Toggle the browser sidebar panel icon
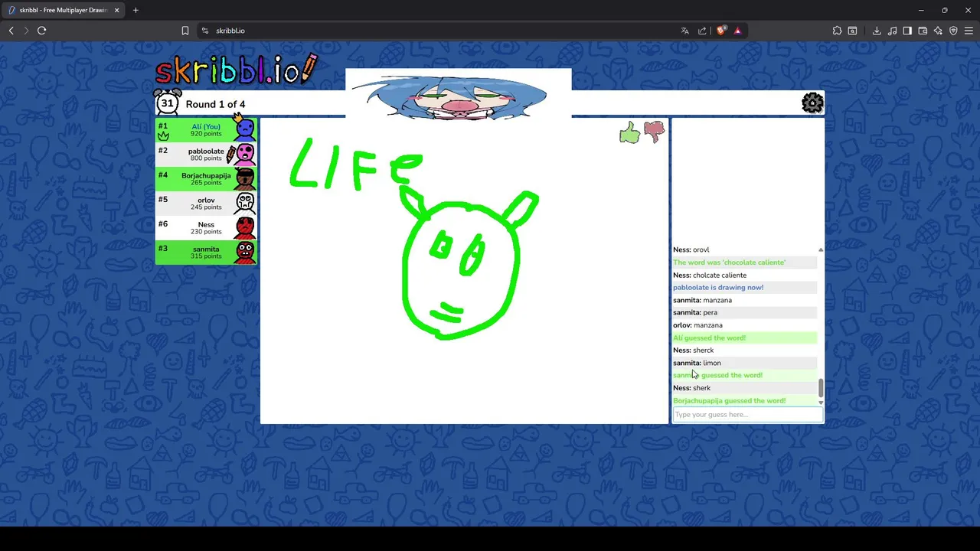980x551 pixels. pos(907,31)
